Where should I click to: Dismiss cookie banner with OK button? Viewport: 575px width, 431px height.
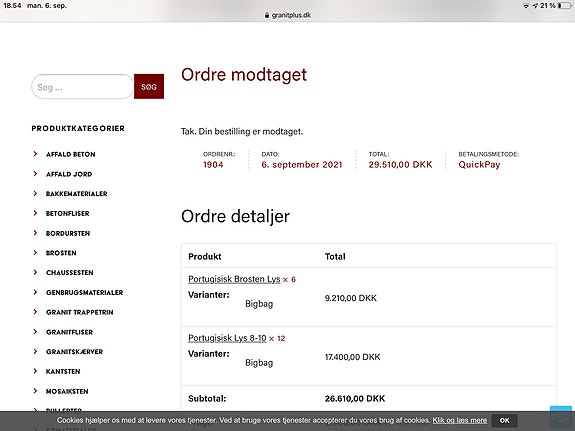(x=505, y=420)
